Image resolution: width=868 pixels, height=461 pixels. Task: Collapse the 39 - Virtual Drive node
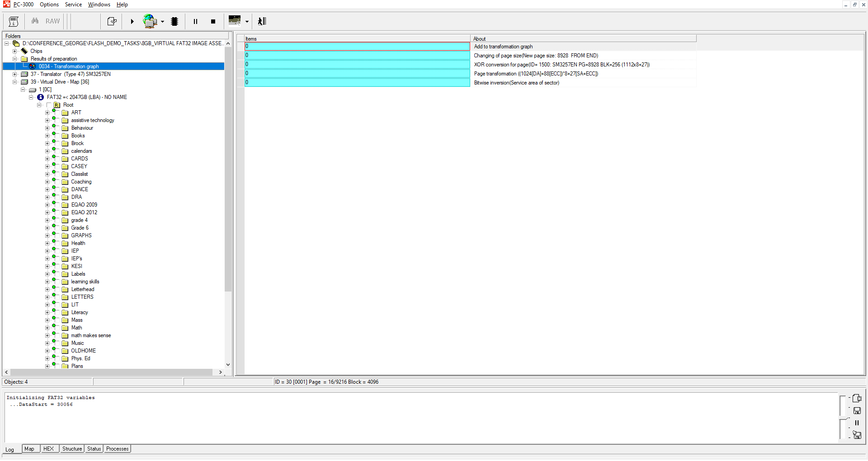(x=15, y=82)
